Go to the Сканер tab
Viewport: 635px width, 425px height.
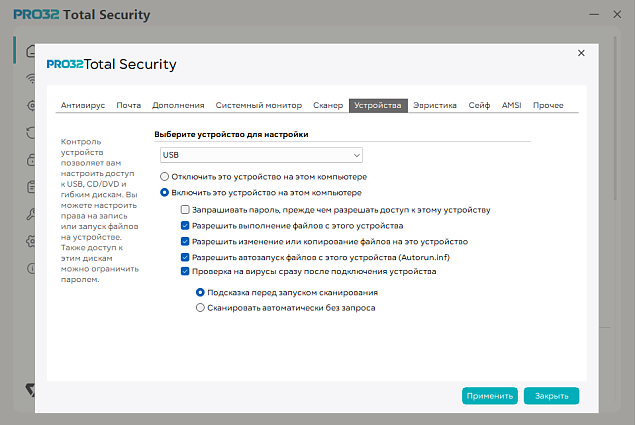click(328, 105)
